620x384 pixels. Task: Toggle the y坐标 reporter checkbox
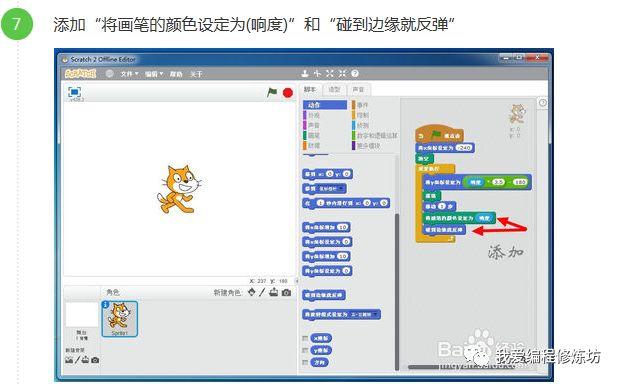pos(305,350)
